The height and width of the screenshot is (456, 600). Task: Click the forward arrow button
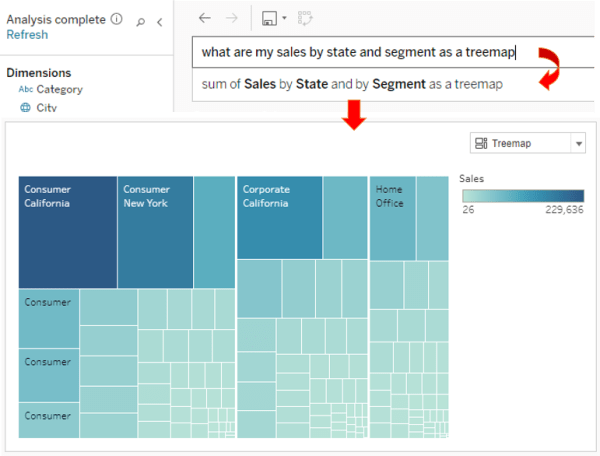(233, 18)
